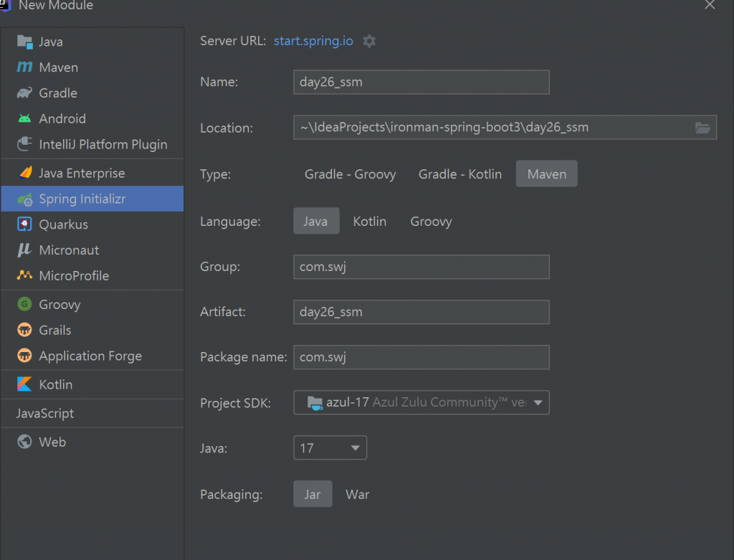734x560 pixels.
Task: Click the Kotlin logo icon
Action: tap(24, 384)
